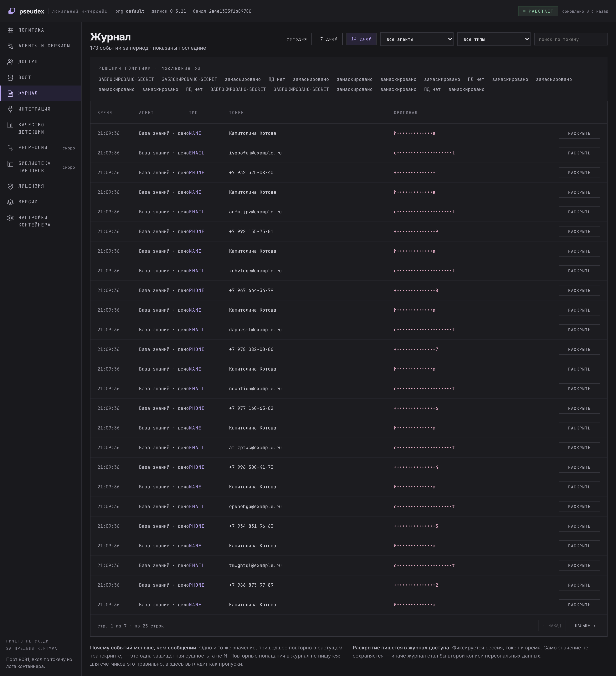Click bundle id 2a4e1333f1b89780

coord(230,11)
